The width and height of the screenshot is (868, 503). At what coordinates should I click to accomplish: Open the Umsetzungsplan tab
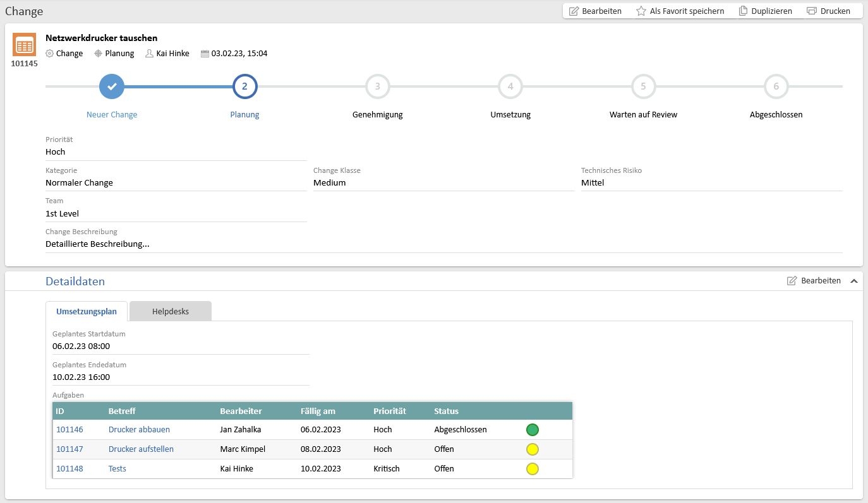87,311
